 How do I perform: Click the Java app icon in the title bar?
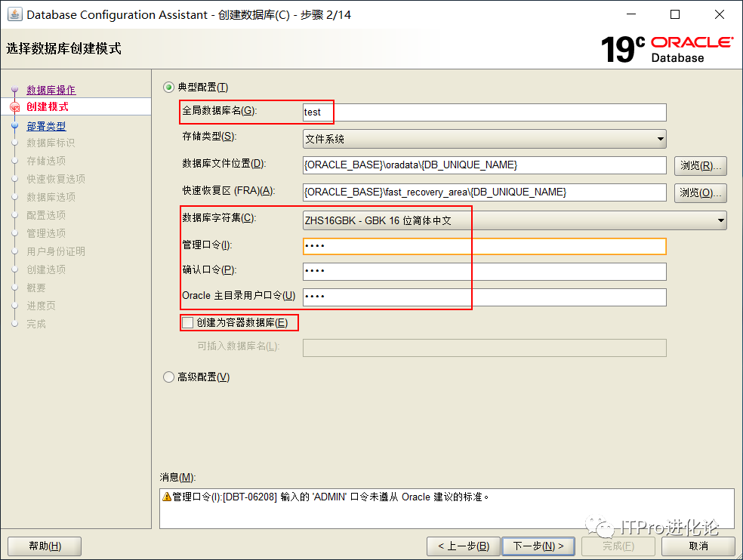pyautogui.click(x=14, y=14)
